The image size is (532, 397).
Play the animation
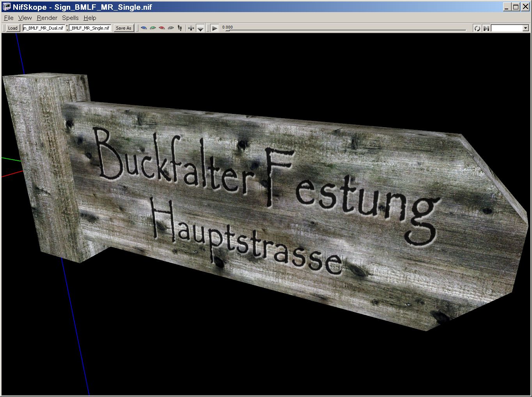click(x=215, y=28)
